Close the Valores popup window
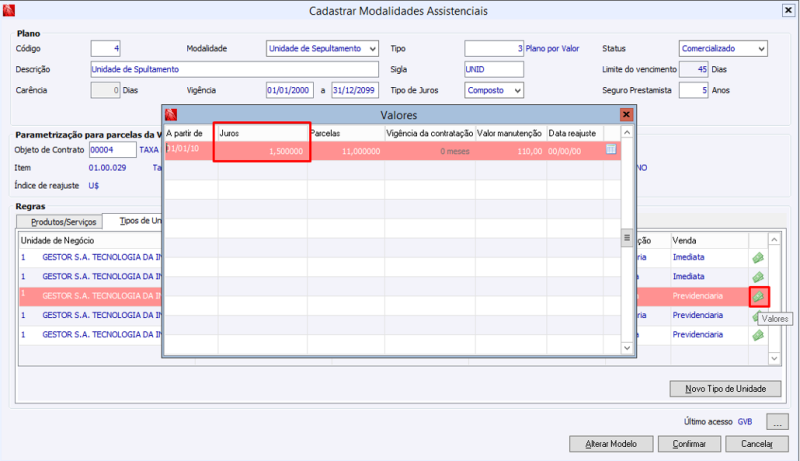Image resolution: width=800 pixels, height=461 pixels. coord(626,115)
